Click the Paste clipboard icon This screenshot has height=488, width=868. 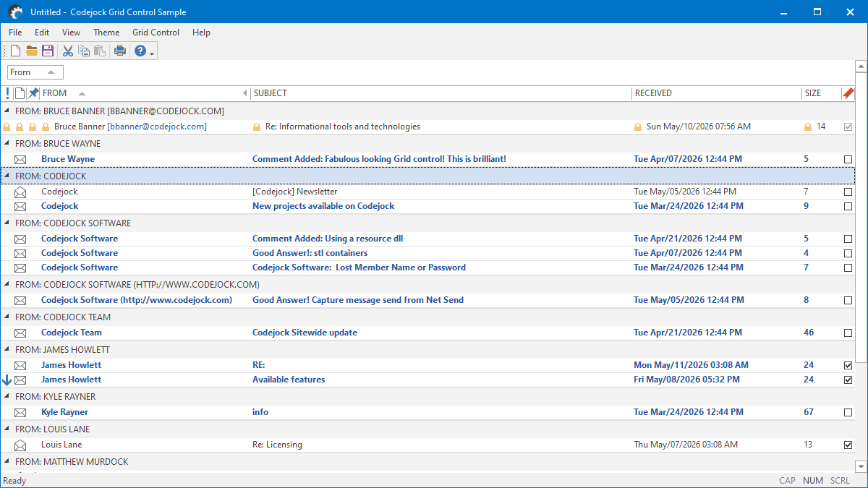pos(100,51)
